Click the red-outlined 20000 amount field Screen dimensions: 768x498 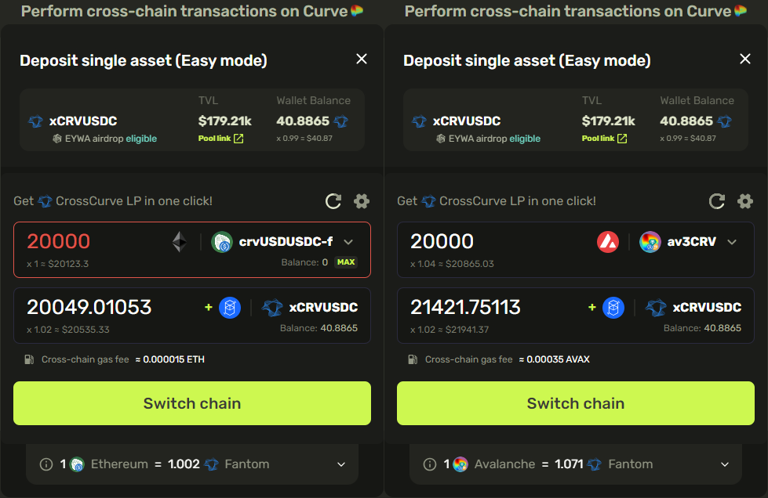pos(90,242)
